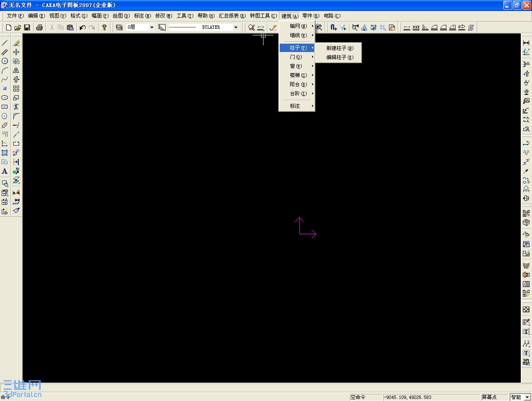
Task: Open the 格式(S) menu
Action: pyautogui.click(x=79, y=16)
